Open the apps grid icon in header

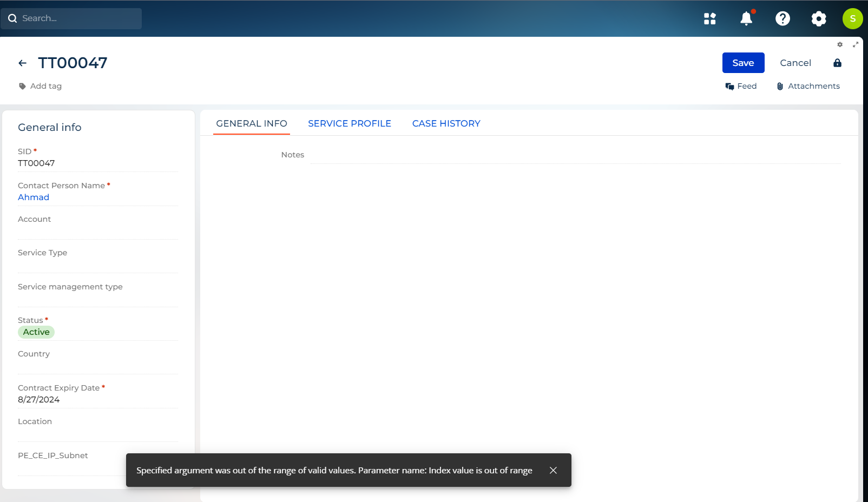pyautogui.click(x=709, y=19)
